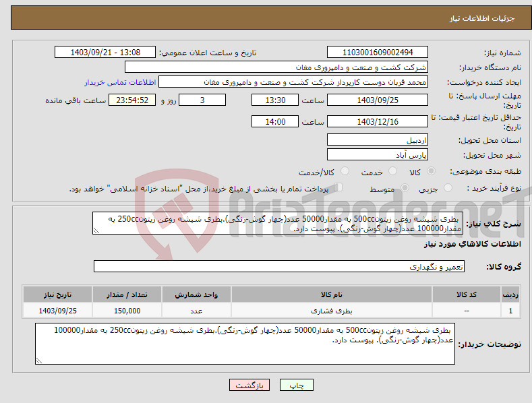Viewport: 532px width, 403px height.
Task: Click the چاپ (print) button
Action: 296,385
